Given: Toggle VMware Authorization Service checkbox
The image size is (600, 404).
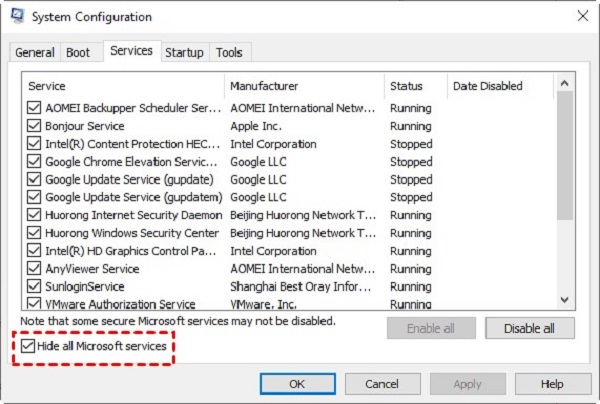Looking at the screenshot, I should (34, 303).
